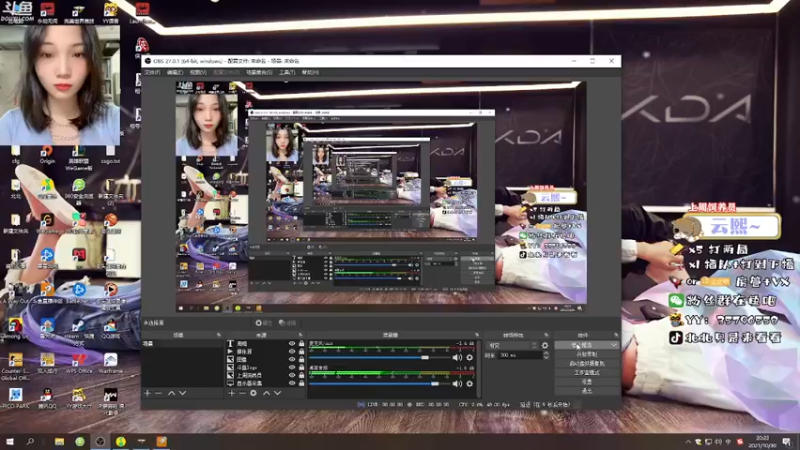
Task: Open the Warframe desktop shortcut
Action: 110,363
